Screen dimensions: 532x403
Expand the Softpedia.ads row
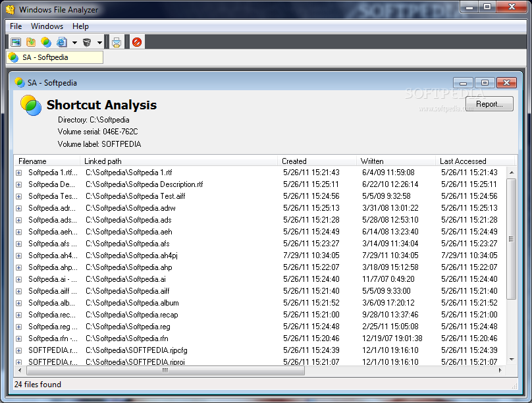coord(19,220)
